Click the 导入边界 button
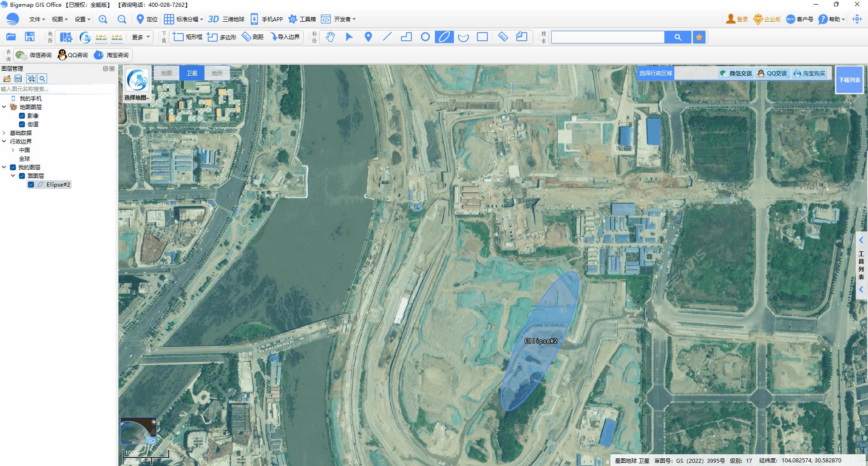 (285, 37)
